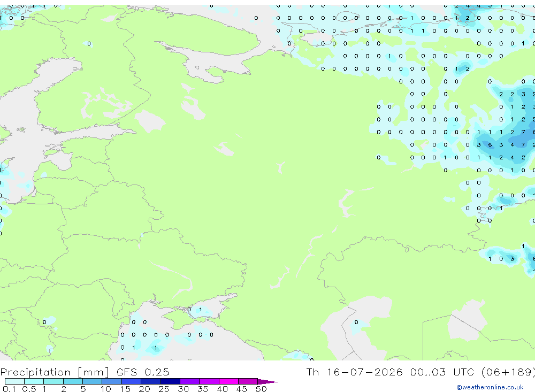Click the legend label '0.5'
The width and height of the screenshot is (535, 392).
pos(29,389)
